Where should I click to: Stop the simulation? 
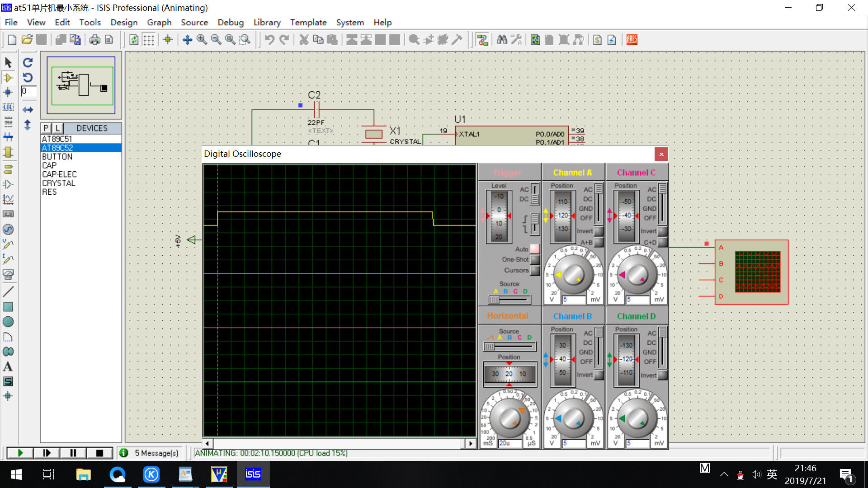99,453
